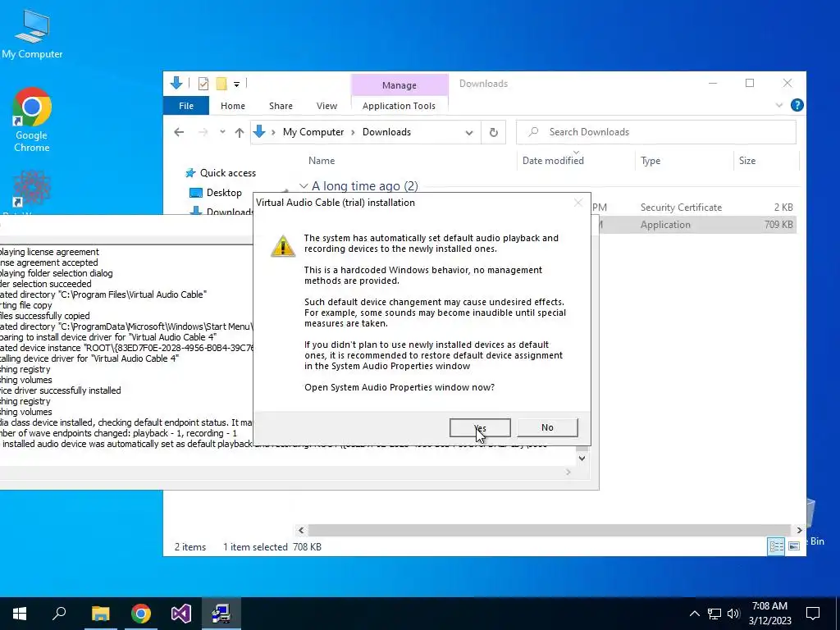Open Explorer help icon

pyautogui.click(x=797, y=105)
